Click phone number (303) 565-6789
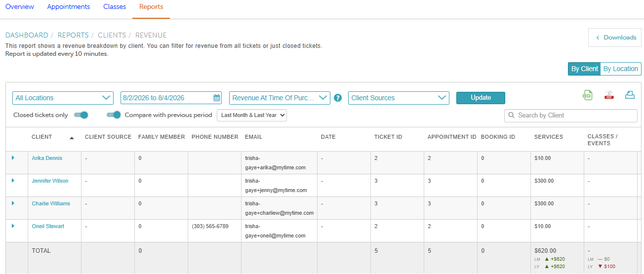 210,226
